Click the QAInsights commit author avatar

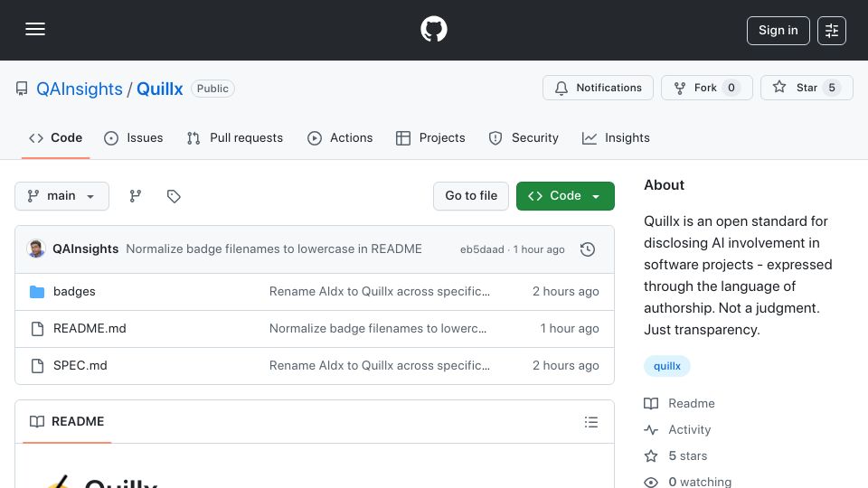(36, 249)
